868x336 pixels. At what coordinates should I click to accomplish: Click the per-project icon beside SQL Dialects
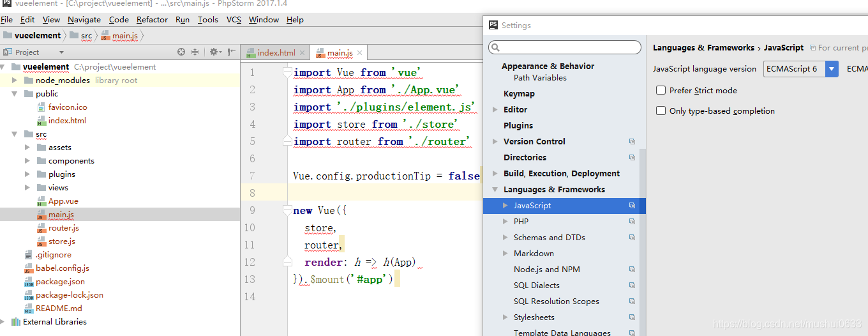(632, 286)
